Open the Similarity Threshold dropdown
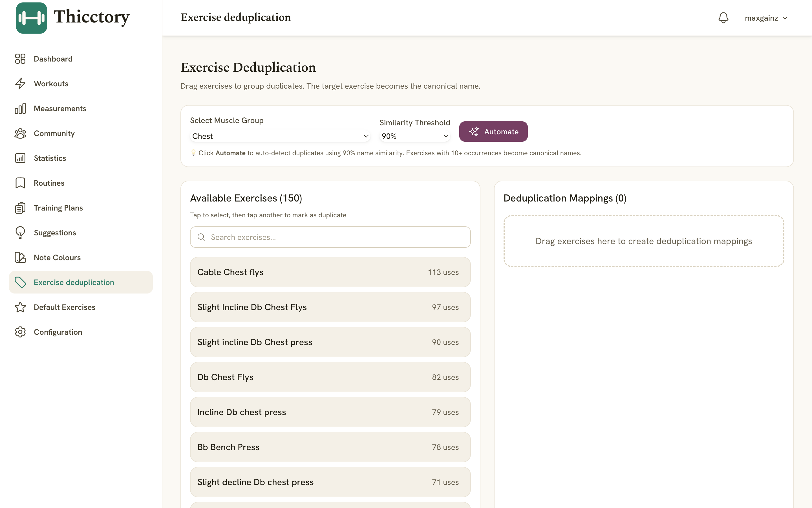Image resolution: width=812 pixels, height=508 pixels. tap(415, 136)
